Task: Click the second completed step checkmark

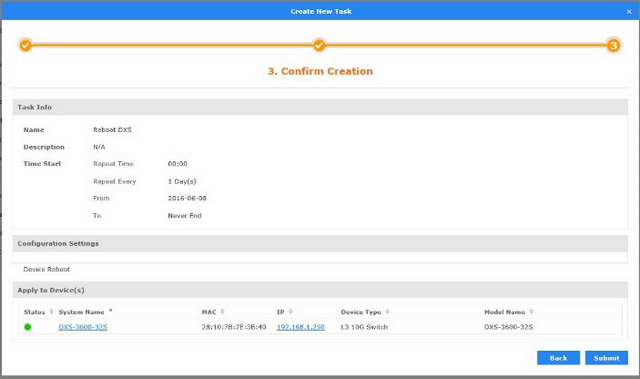Action: tap(319, 45)
